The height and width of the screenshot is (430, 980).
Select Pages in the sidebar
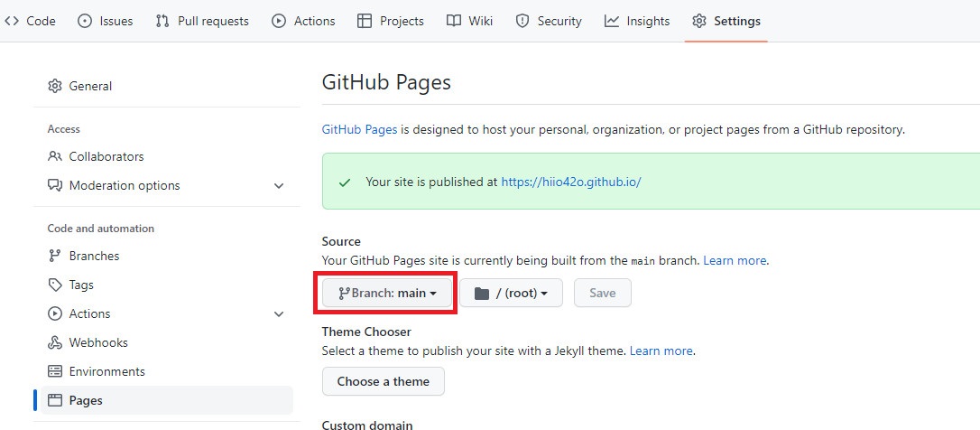167,400
